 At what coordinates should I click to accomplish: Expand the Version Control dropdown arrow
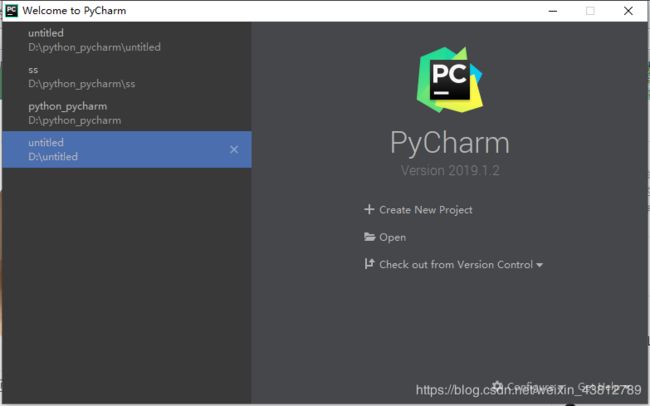(539, 265)
